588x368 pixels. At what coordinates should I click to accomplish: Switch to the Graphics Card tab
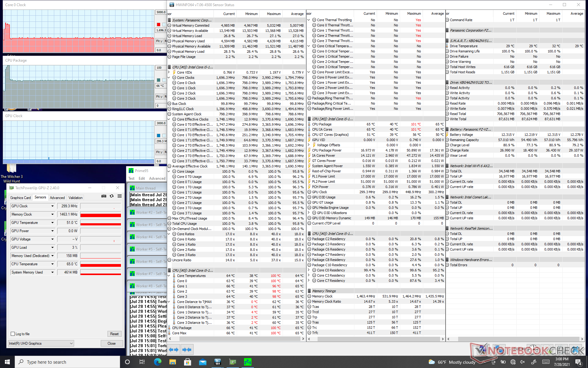point(21,198)
